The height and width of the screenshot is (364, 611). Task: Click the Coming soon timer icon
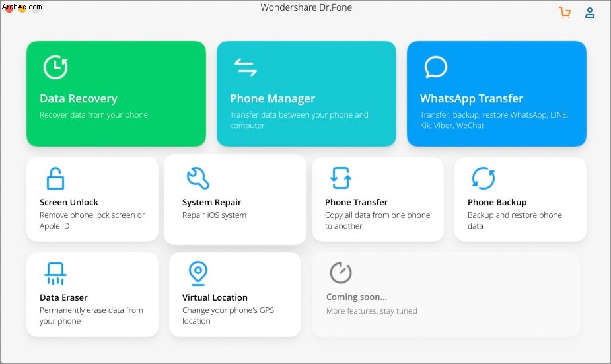point(341,272)
